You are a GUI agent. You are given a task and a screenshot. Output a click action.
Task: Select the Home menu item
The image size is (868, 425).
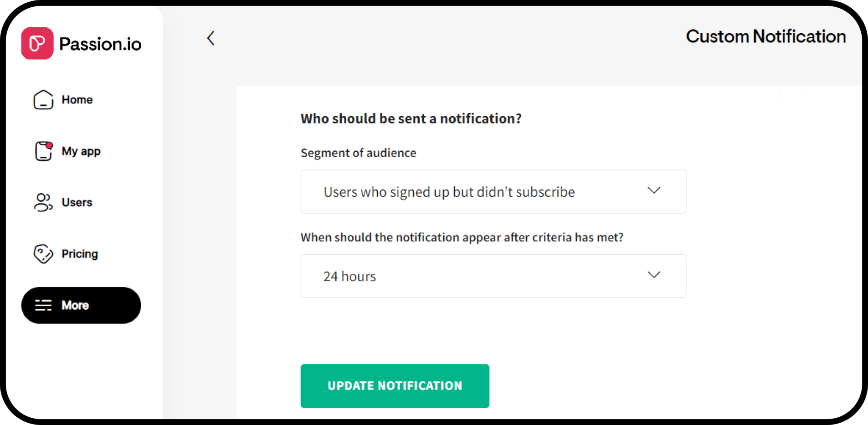coord(77,100)
